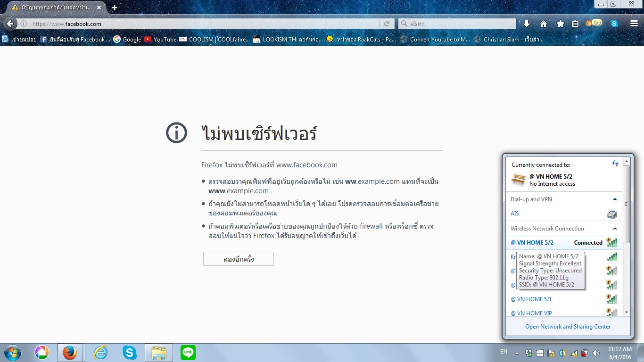This screenshot has height=362, width=644.
Task: Close the current error tab
Action: coord(99,8)
